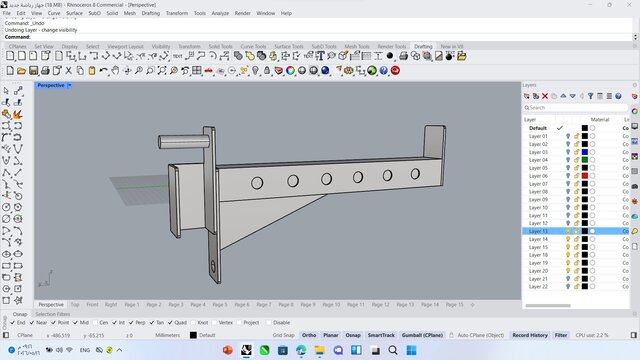
Task: Click Grid Snap in status bar
Action: click(283, 335)
